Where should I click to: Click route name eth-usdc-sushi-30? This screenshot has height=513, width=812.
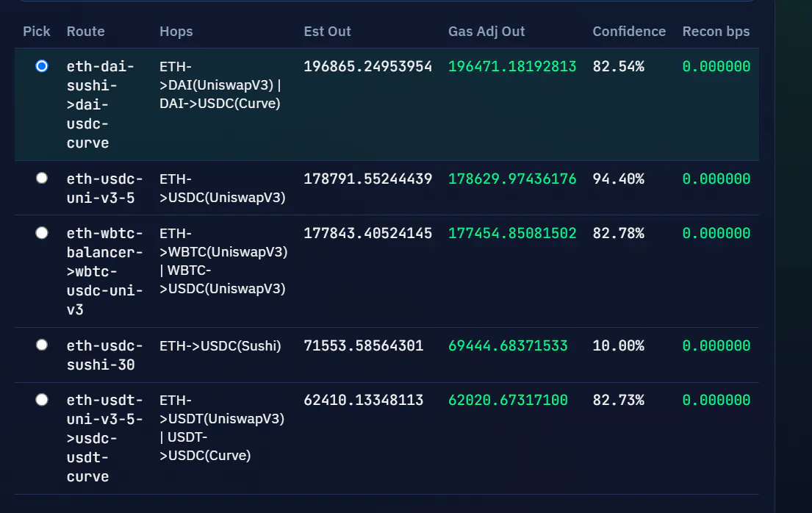pos(104,355)
